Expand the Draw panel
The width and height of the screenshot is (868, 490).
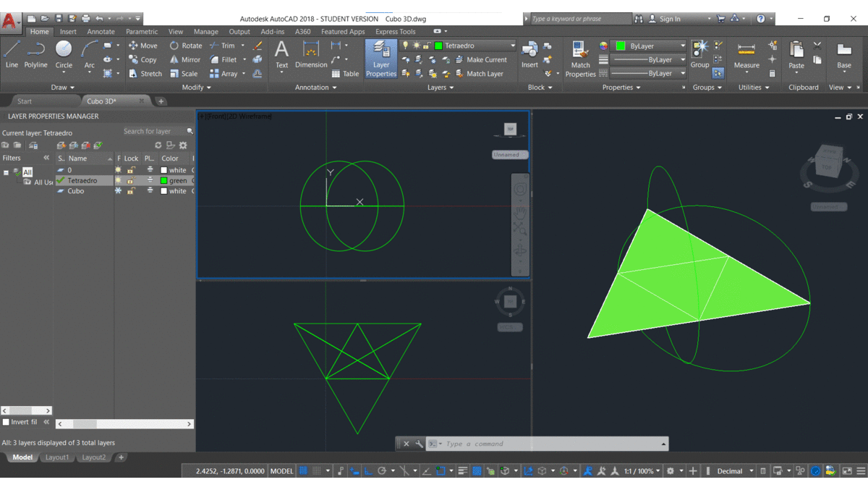coord(64,88)
